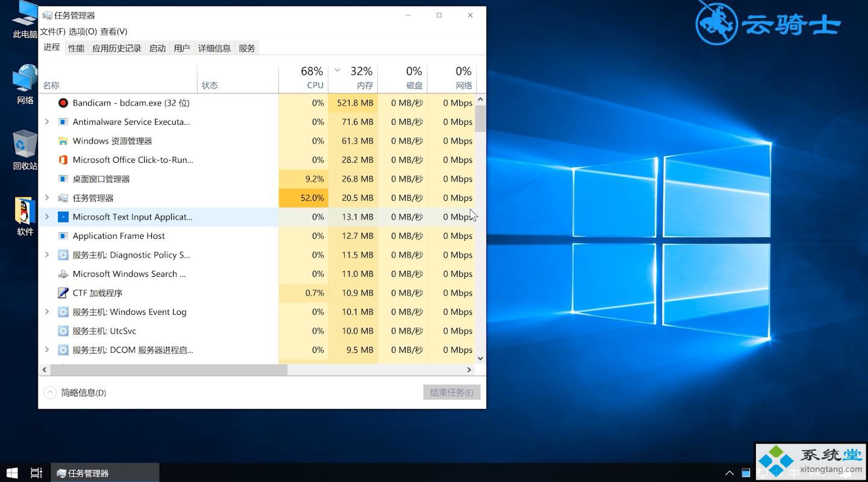Viewport: 868px width, 482px height.
Task: Switch to the 服务 tab
Action: pyautogui.click(x=247, y=48)
